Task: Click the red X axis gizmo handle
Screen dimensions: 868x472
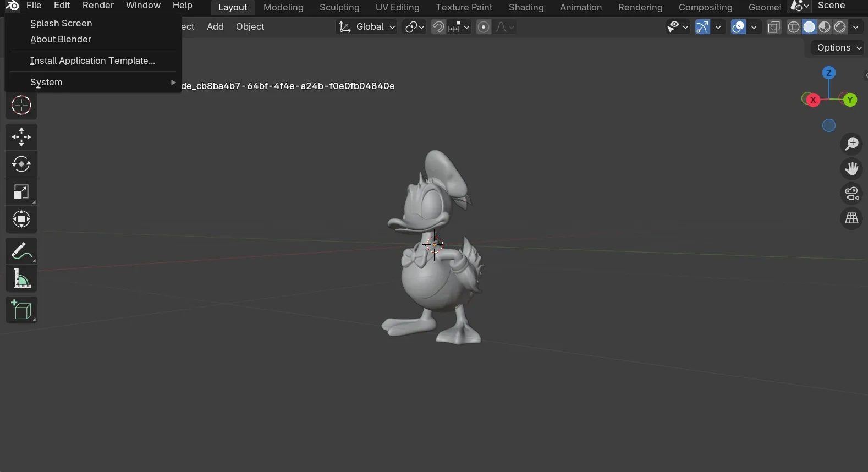Action: point(813,100)
